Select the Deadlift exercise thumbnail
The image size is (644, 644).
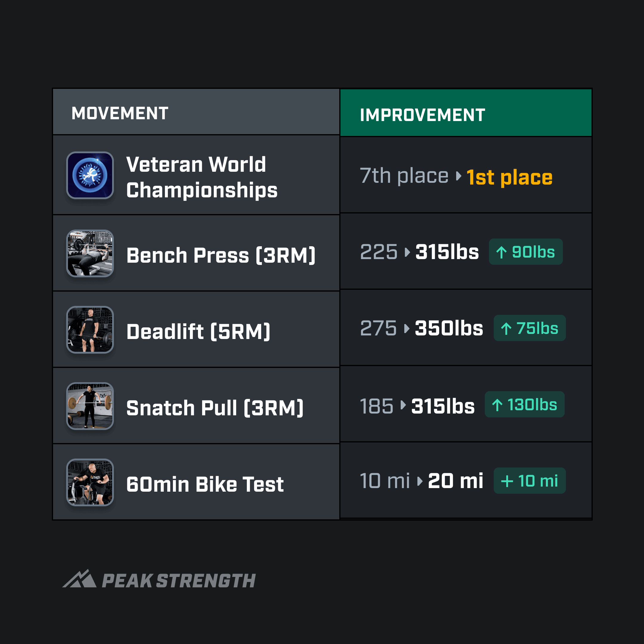pyautogui.click(x=90, y=330)
